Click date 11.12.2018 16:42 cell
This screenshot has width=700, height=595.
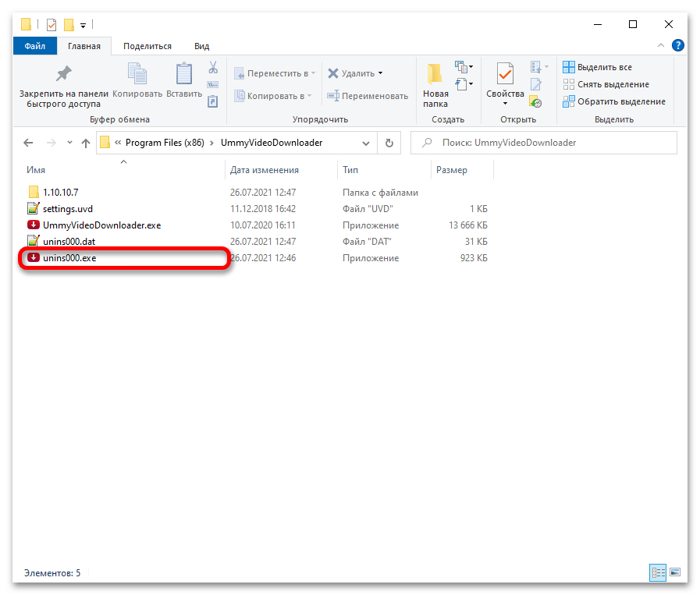[x=263, y=209]
